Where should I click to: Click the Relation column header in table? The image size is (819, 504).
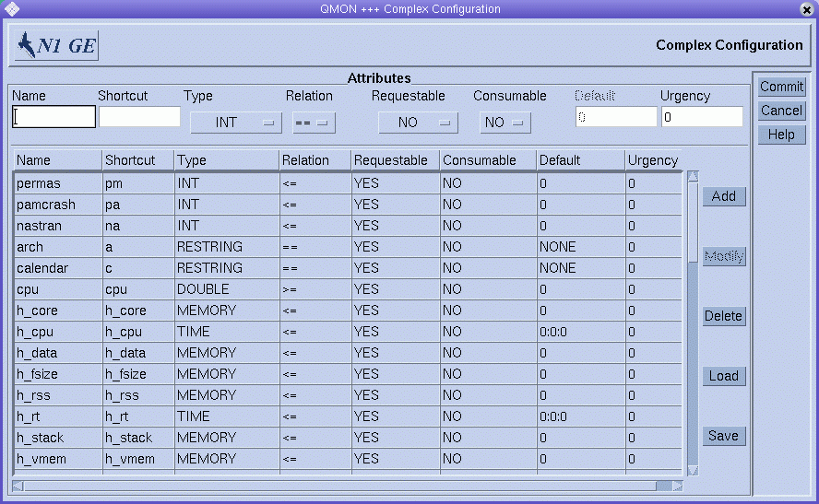(x=315, y=160)
